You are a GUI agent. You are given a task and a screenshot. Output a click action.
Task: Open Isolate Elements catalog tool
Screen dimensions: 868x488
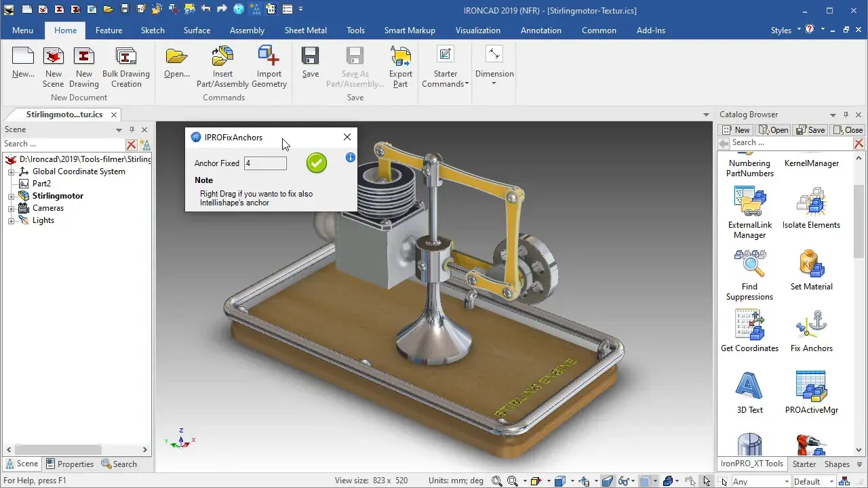click(811, 208)
